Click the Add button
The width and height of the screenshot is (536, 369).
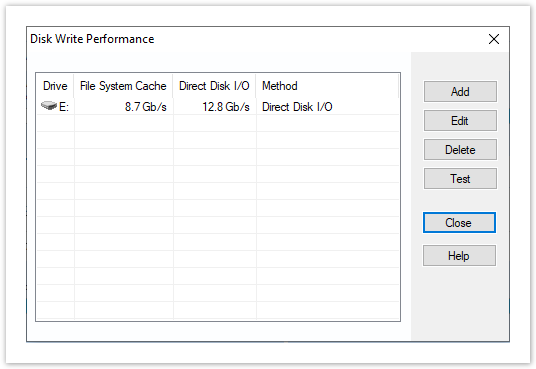[460, 91]
